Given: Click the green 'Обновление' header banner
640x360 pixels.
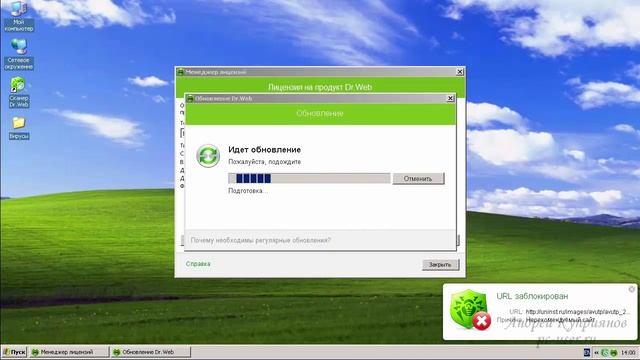Looking at the screenshot, I should [x=320, y=114].
